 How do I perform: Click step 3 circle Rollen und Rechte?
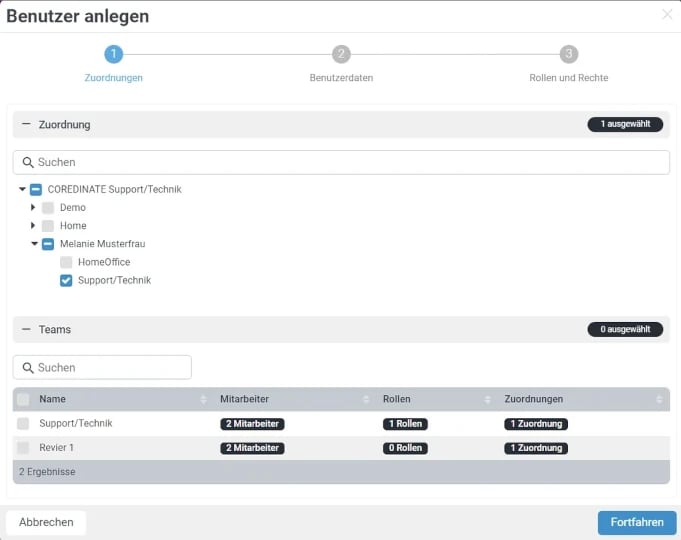[x=569, y=54]
